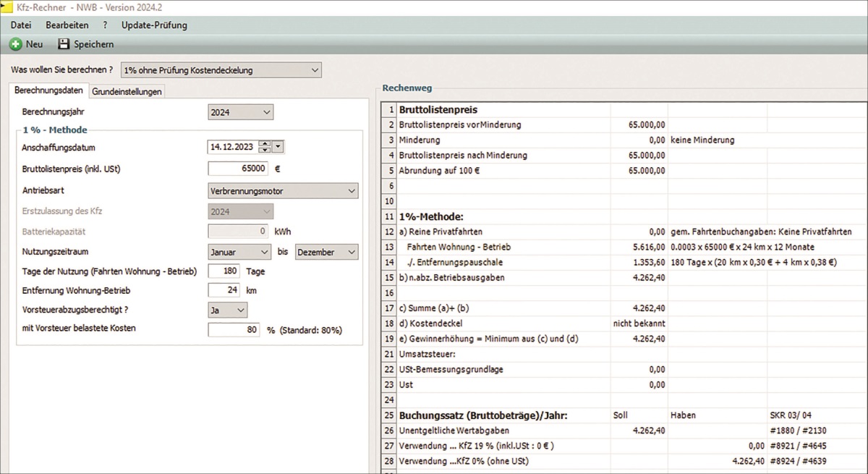
Task: Open the Bearbeiten menu
Action: [x=67, y=25]
